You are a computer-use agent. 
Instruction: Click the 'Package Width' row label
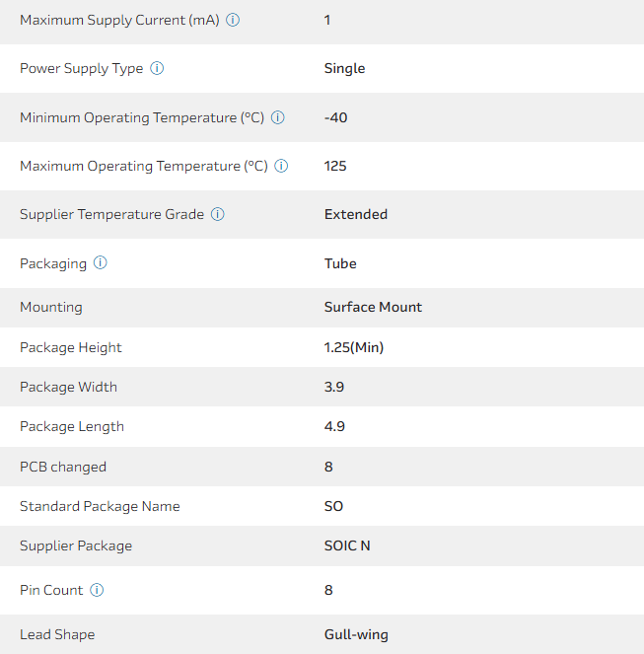[x=68, y=387]
